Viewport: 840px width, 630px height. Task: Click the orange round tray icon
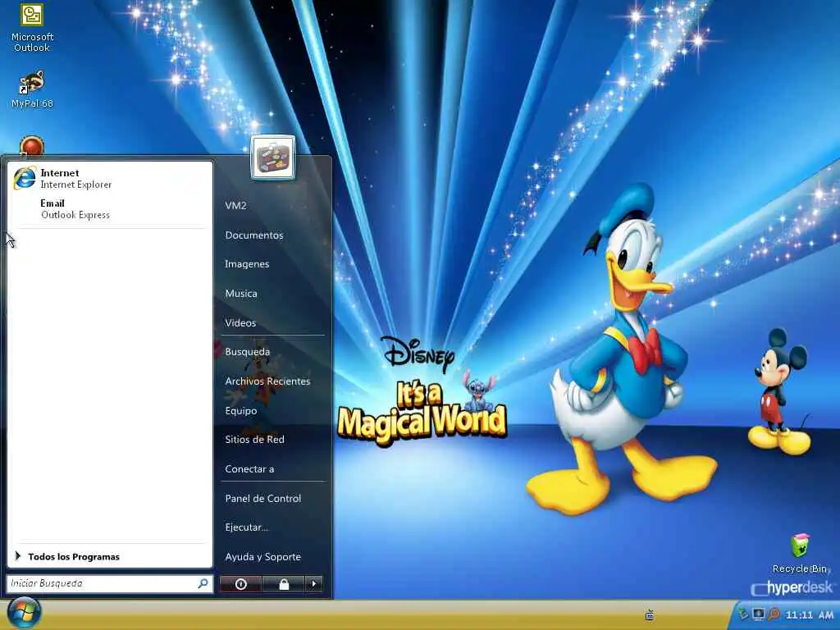pyautogui.click(x=774, y=614)
